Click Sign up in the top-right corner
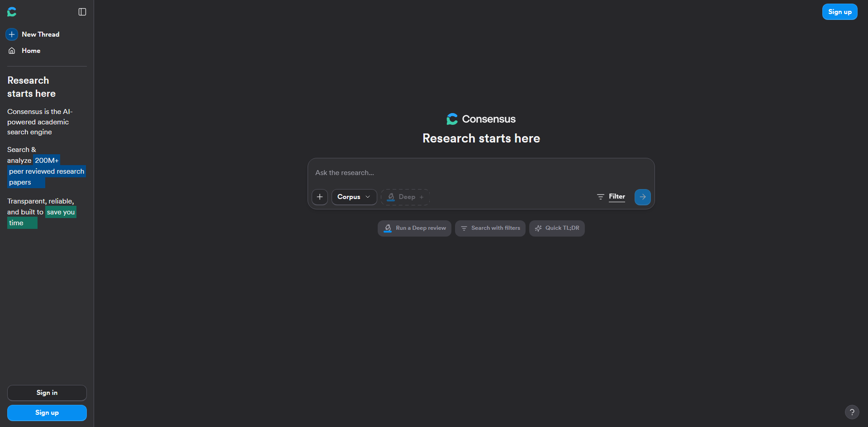This screenshot has width=868, height=427. tap(840, 12)
